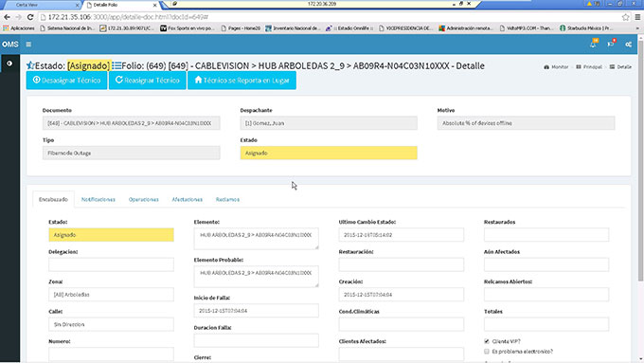Image resolution: width=644 pixels, height=363 pixels.
Task: Click the star icon before Estado
Action: click(30, 65)
